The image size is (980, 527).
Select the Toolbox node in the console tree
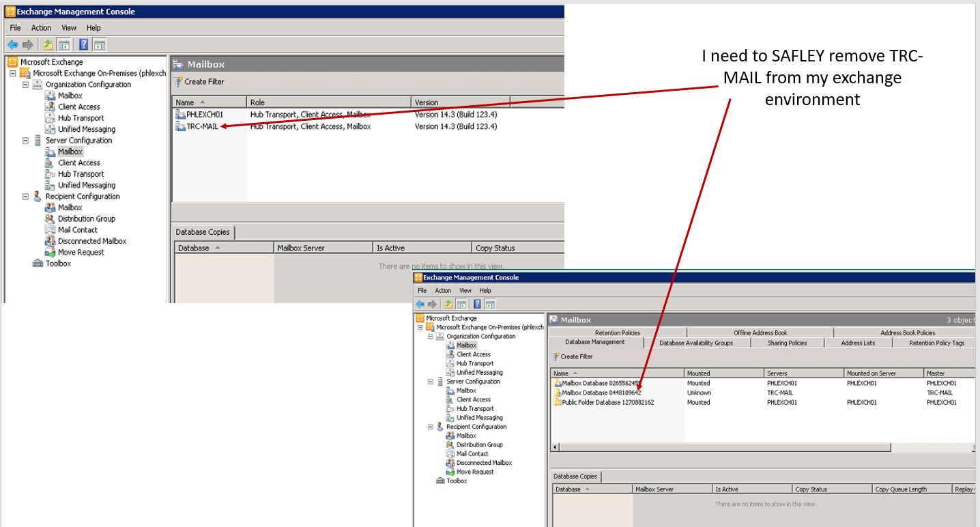[55, 263]
